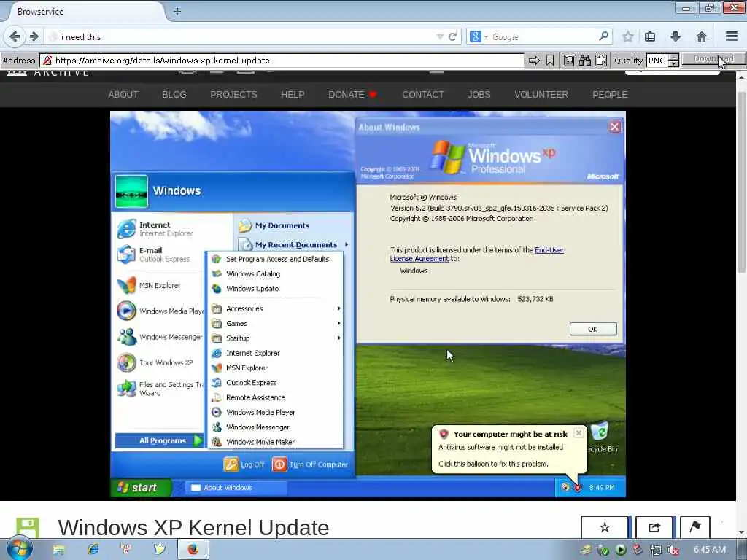
Task: Click Firefox forward arrow button
Action: click(x=34, y=36)
